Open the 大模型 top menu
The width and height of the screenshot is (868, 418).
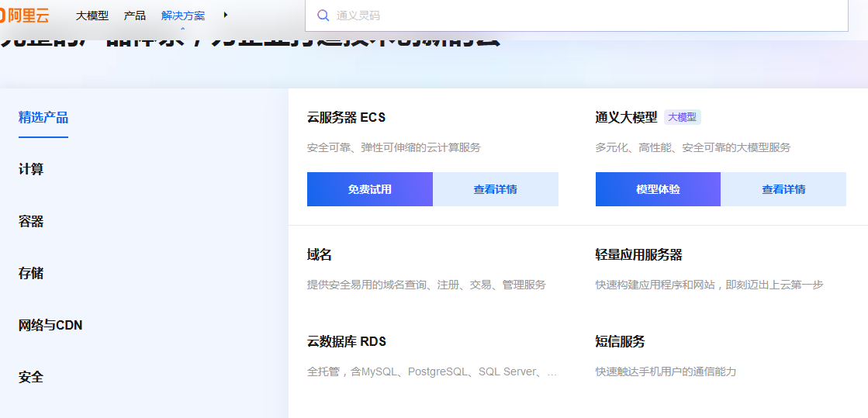[x=92, y=16]
